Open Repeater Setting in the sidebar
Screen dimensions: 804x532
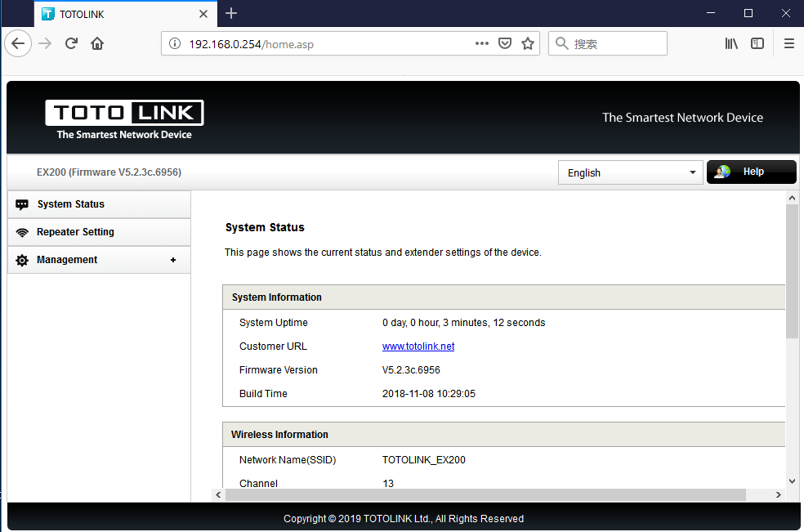[x=99, y=232]
